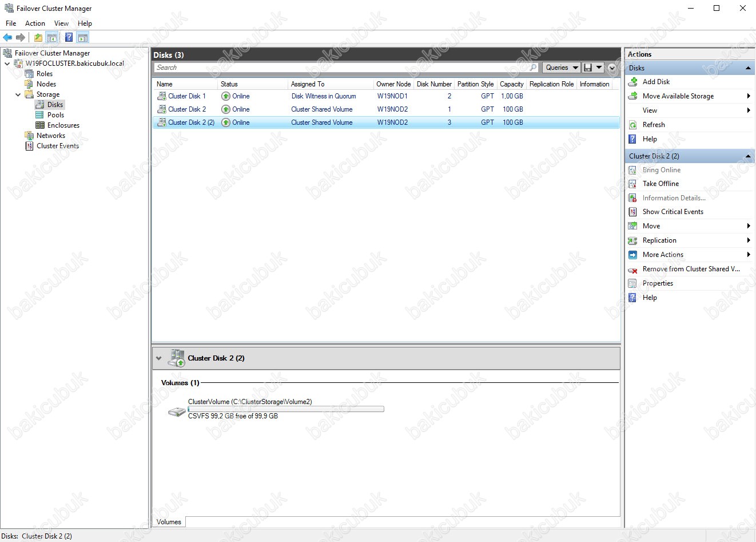Collapse the Cluster Disk 2 (2) actions section
This screenshot has width=756, height=542.
(x=748, y=156)
